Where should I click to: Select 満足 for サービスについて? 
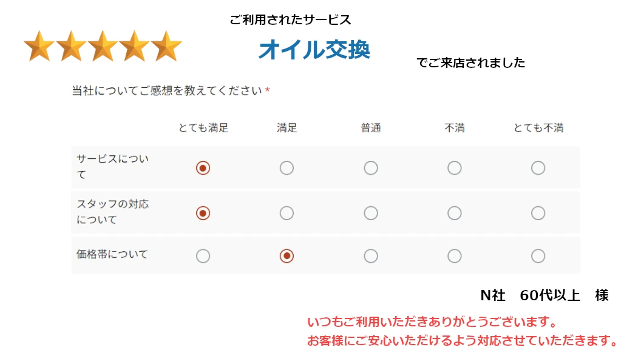(287, 168)
